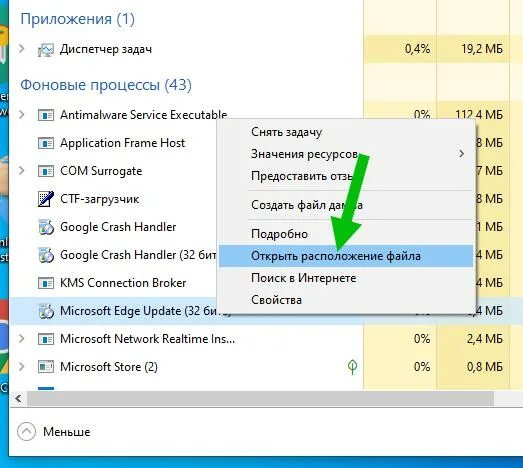
Task: Select the first Google Crash Handler text
Action: pos(118,227)
